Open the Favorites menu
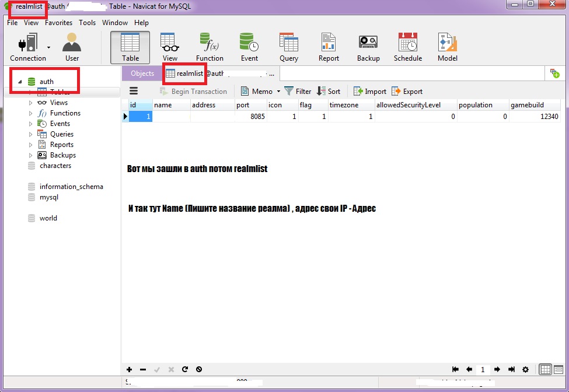 (x=58, y=23)
